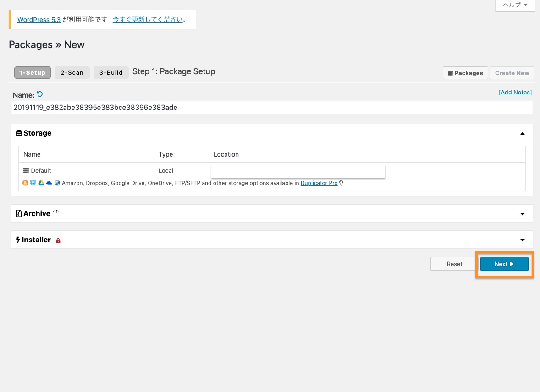Click the OneDrive cloud icon
Screen dimensions: 540x392
[49, 183]
